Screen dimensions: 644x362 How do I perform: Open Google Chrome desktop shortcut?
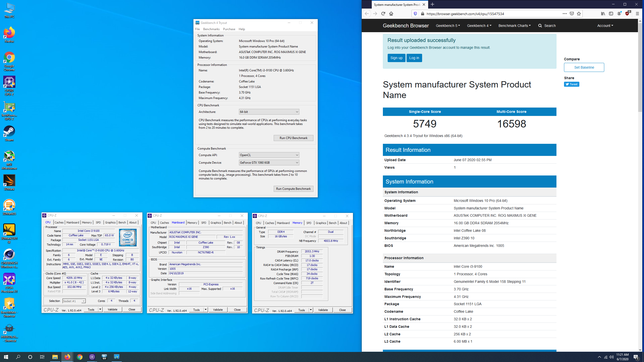9,61
